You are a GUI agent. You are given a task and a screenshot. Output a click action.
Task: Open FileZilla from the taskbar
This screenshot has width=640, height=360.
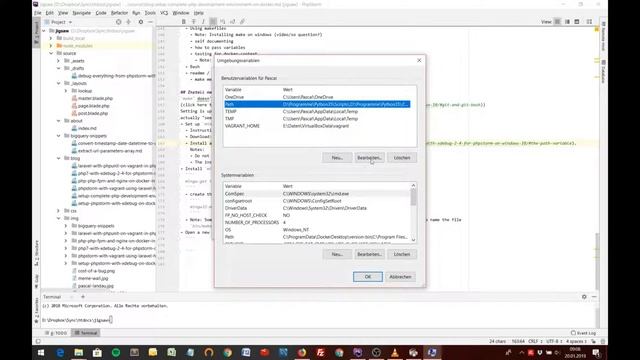point(320,353)
